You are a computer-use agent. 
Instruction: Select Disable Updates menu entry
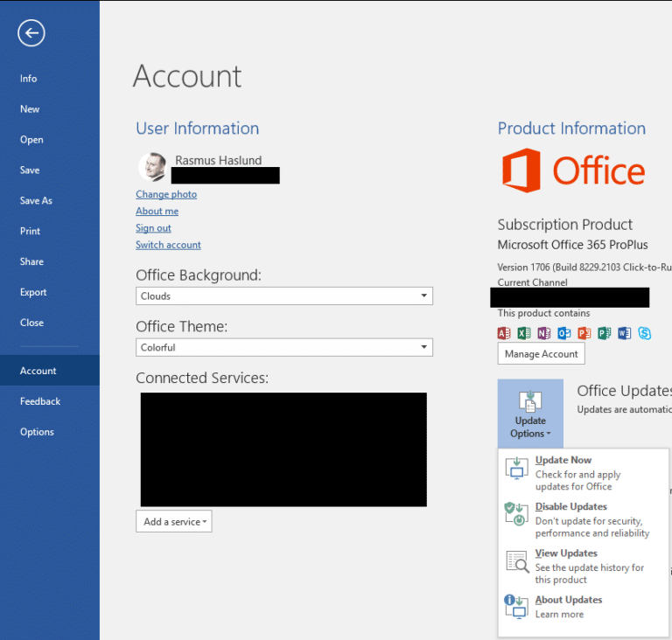coord(583,519)
